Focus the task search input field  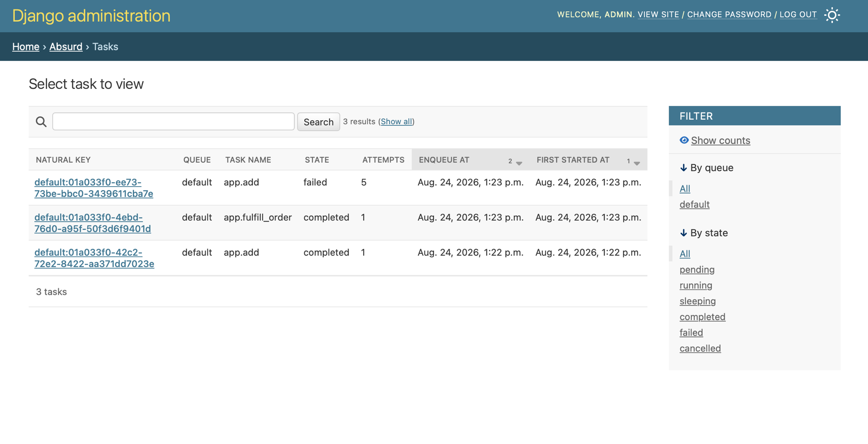click(173, 122)
